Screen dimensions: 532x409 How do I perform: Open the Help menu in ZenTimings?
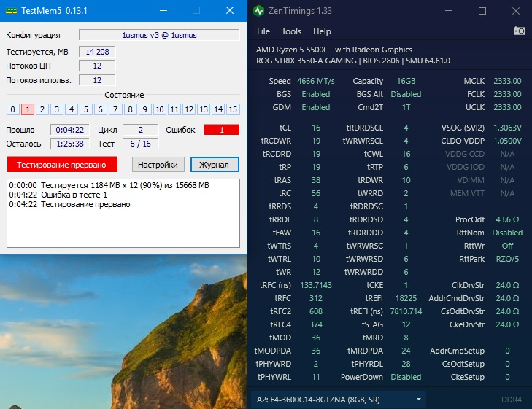[322, 31]
